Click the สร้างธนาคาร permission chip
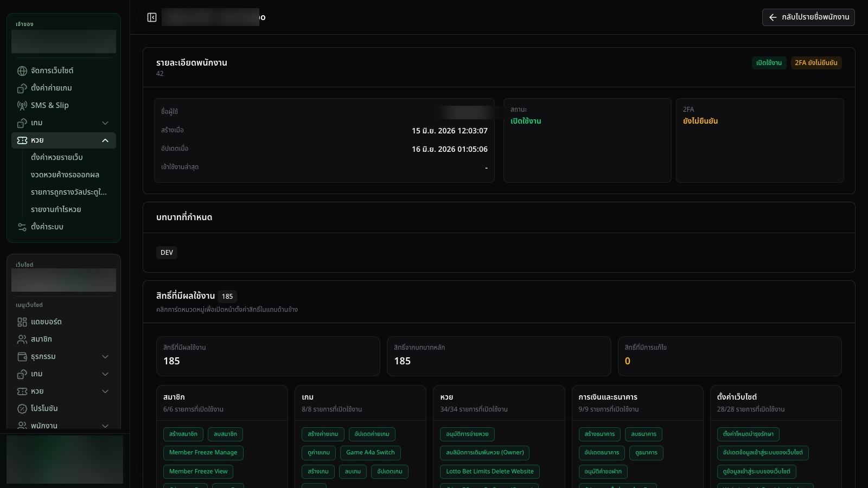 599,434
